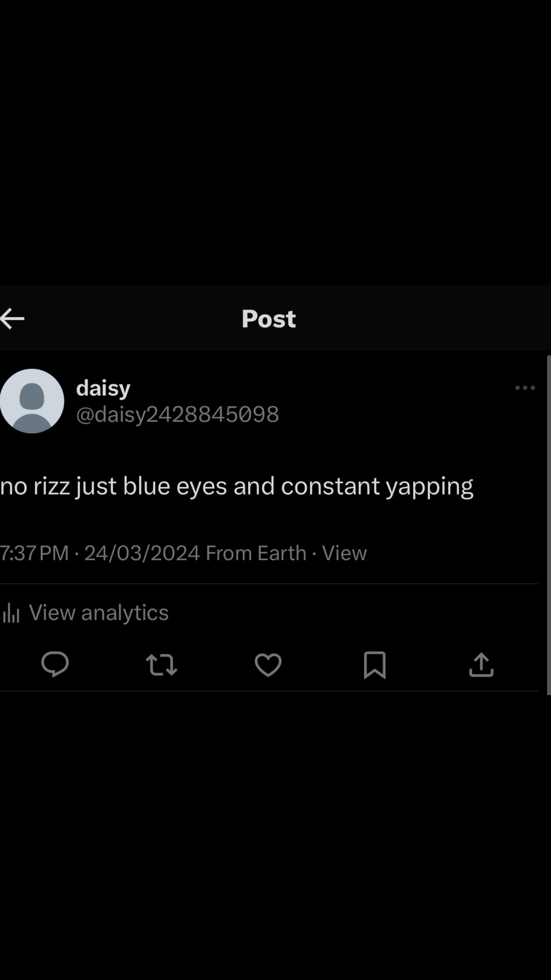Open the three-dot more options menu
Screen dimensions: 551x980
[525, 388]
